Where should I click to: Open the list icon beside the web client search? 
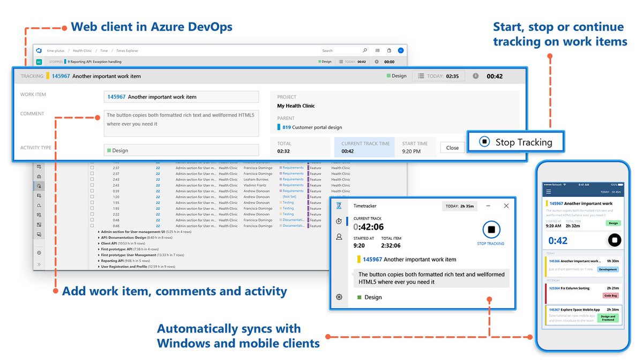click(x=378, y=51)
